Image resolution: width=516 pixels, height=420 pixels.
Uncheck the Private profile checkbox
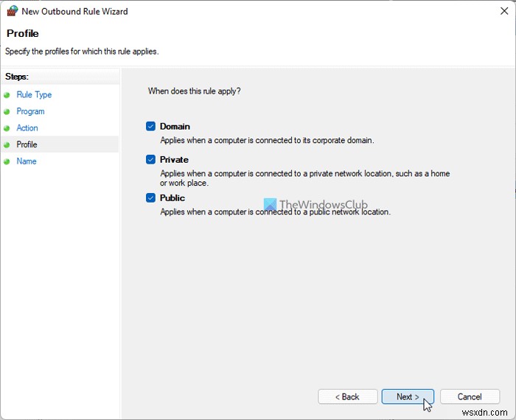(x=150, y=159)
